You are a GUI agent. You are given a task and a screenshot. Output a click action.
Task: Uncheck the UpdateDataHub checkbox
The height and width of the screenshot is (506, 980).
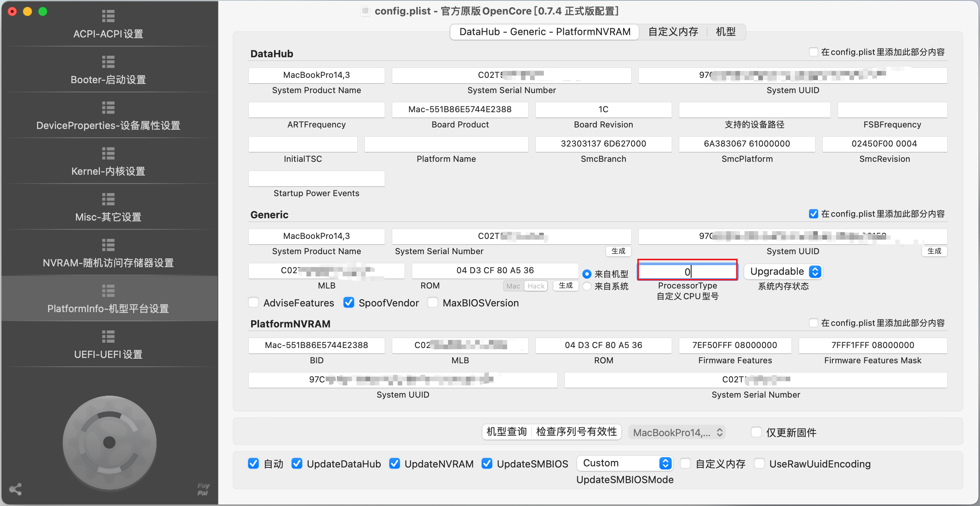pyautogui.click(x=297, y=464)
